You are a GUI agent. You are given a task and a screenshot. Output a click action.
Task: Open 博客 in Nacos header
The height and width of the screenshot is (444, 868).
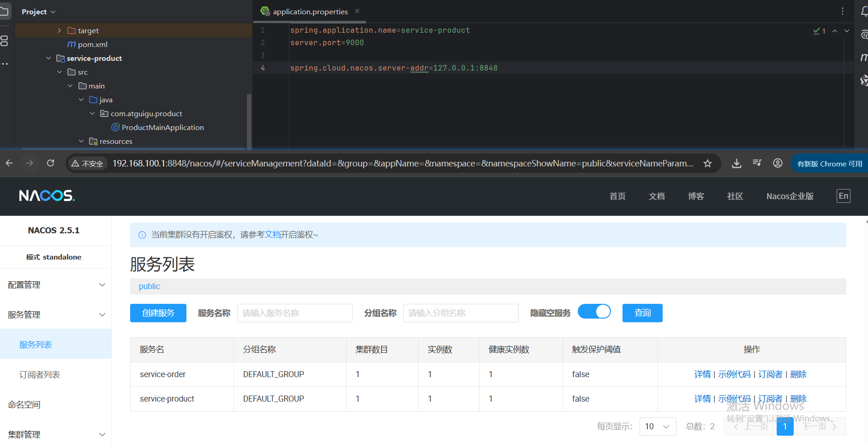pyautogui.click(x=696, y=196)
